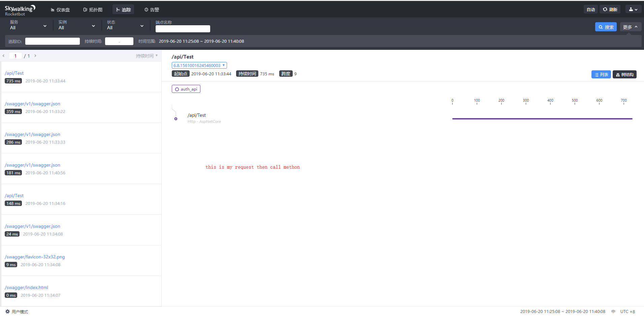Switch trace display to 列表 list mode

click(601, 74)
